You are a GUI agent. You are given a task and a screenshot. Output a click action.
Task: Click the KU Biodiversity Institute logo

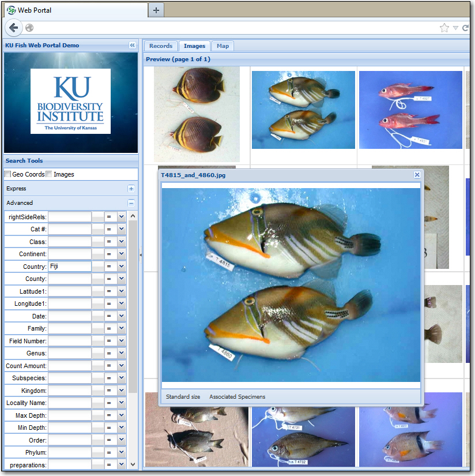(x=71, y=102)
